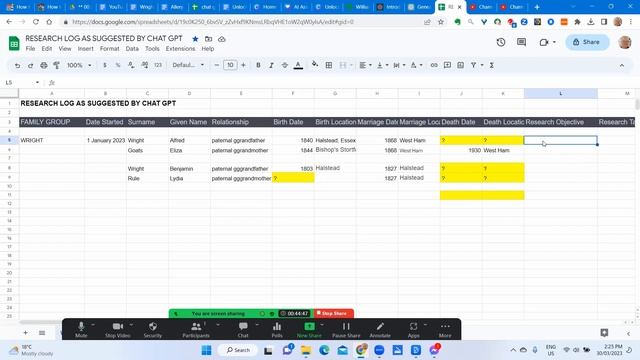640x360 pixels.
Task: Open the Edit menu
Action: pos(47,49)
